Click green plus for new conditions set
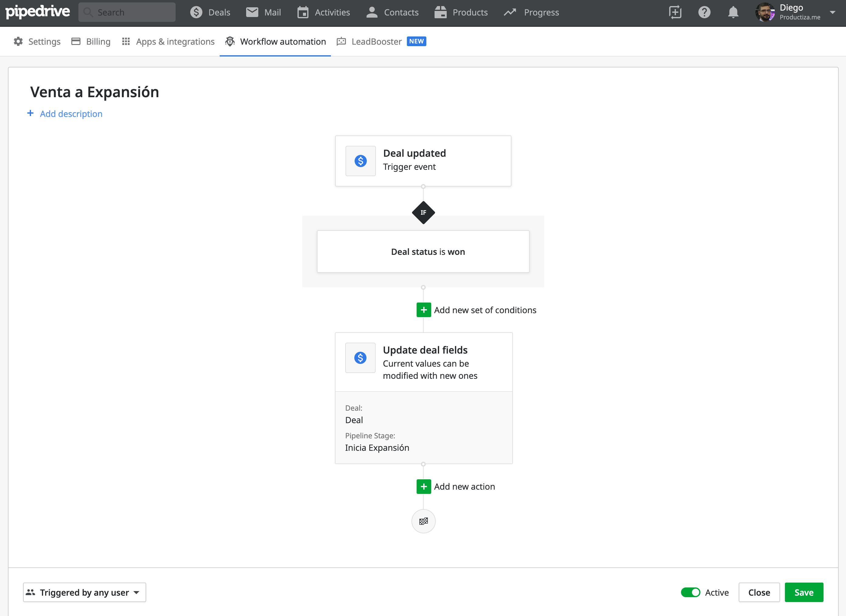 tap(423, 310)
